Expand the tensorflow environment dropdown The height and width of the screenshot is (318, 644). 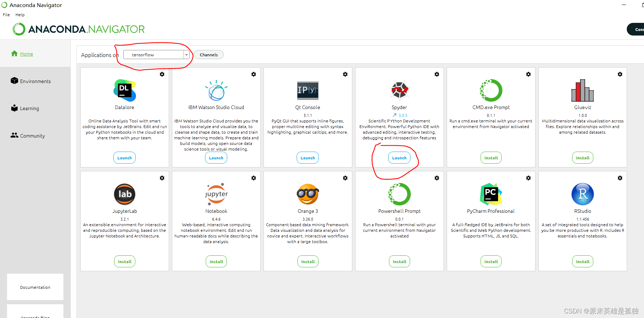click(186, 55)
